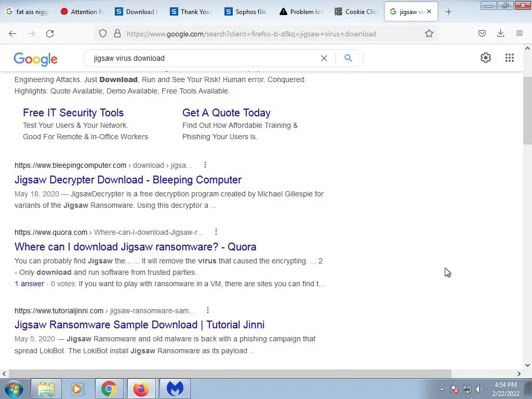Image resolution: width=532 pixels, height=399 pixels.
Task: Clear the Google search box text
Action: [324, 58]
